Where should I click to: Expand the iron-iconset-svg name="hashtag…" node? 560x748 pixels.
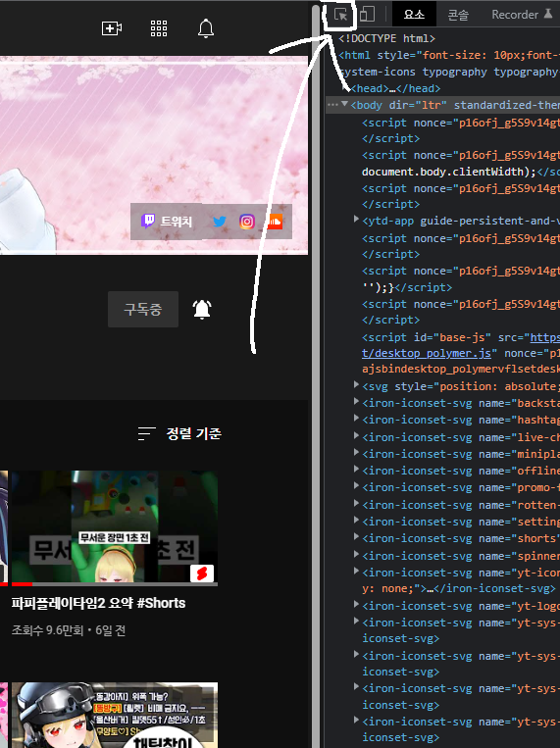coord(356,418)
